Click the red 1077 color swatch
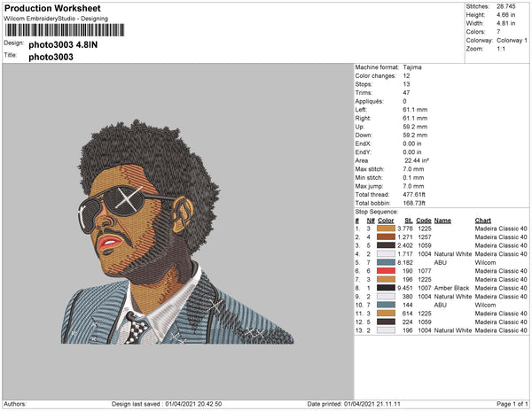Image resolution: width=532 pixels, height=411 pixels. pyautogui.click(x=386, y=271)
